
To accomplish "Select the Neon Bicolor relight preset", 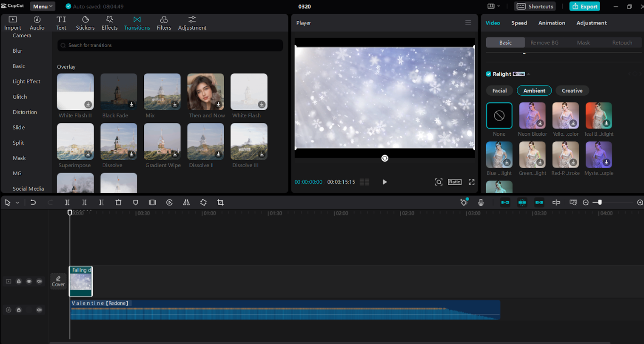I will 532,115.
